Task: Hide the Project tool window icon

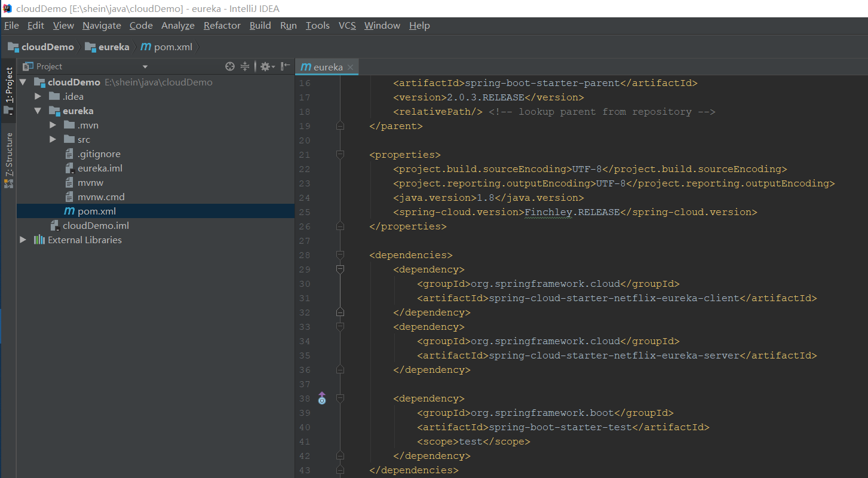Action: click(x=286, y=66)
